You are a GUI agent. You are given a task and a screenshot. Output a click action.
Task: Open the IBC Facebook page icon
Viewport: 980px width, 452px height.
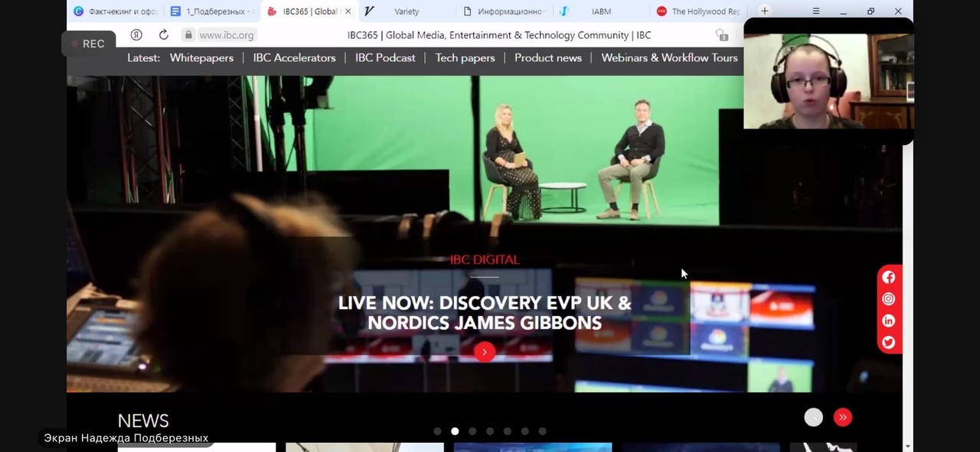(888, 278)
